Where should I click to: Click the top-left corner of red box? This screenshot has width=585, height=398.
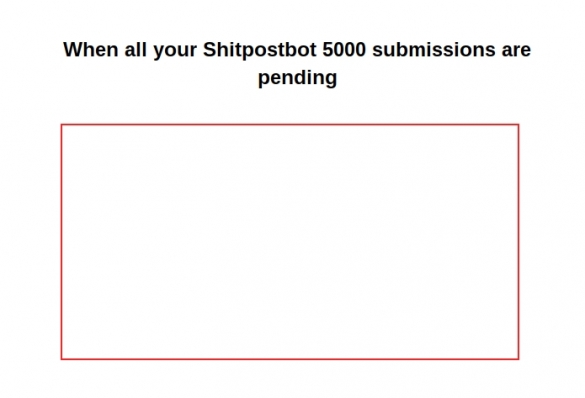click(62, 125)
